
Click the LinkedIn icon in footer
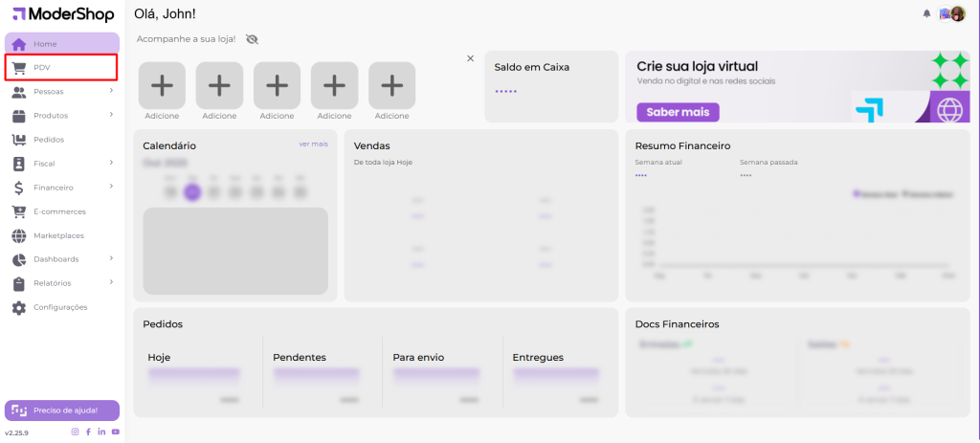tap(101, 432)
